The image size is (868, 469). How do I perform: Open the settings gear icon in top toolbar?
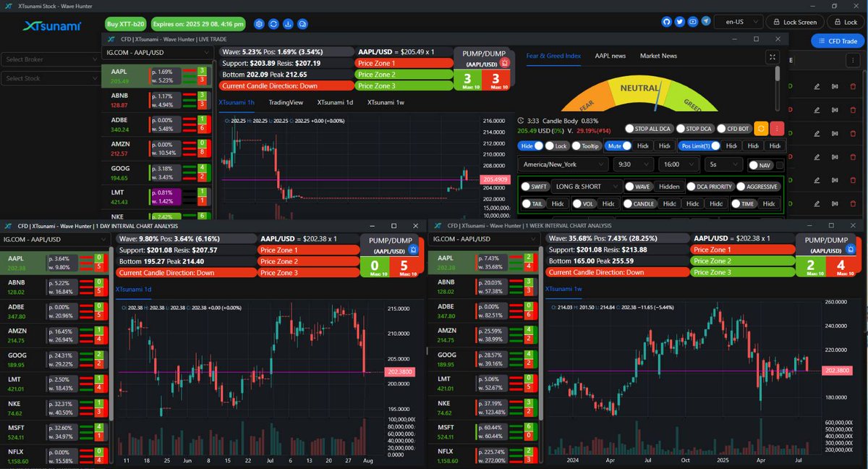(260, 23)
